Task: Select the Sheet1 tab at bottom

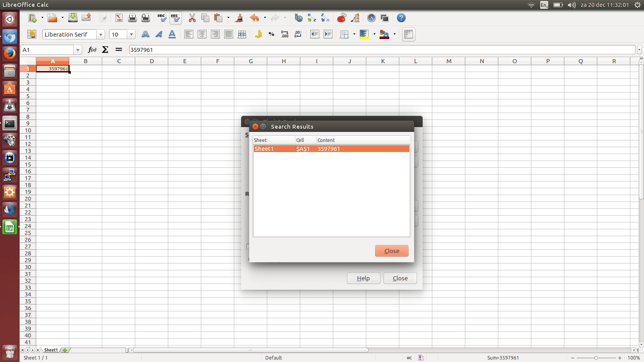Action: pyautogui.click(x=51, y=350)
